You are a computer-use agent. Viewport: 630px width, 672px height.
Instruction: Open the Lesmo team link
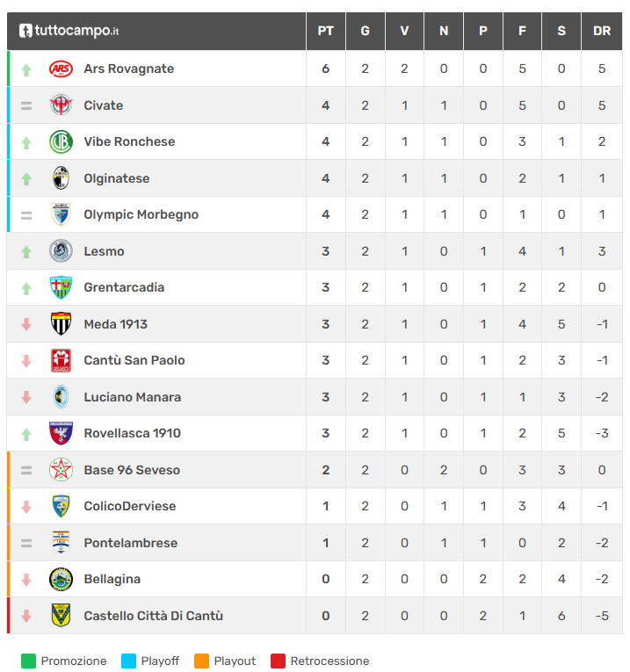tap(104, 251)
